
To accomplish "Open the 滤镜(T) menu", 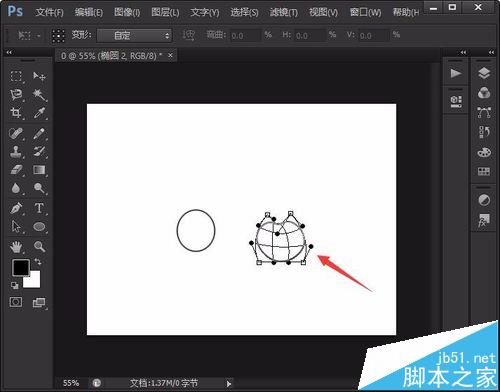I will pos(284,13).
